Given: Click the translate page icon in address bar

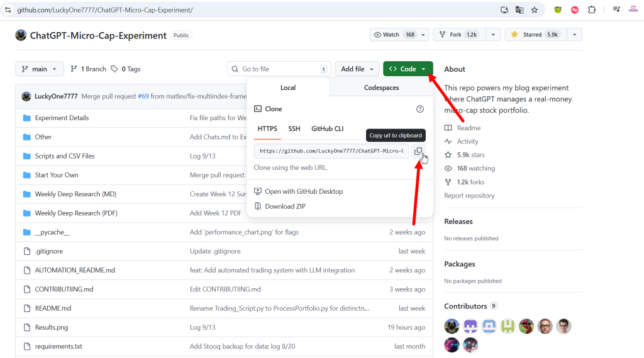Looking at the screenshot, I should (x=519, y=10).
